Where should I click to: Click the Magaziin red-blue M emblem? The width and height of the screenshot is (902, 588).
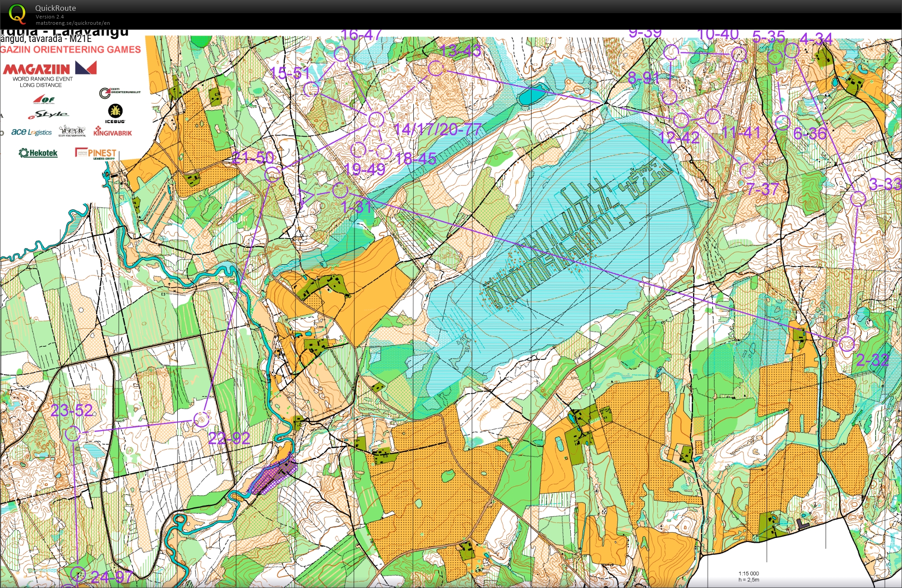tap(86, 68)
